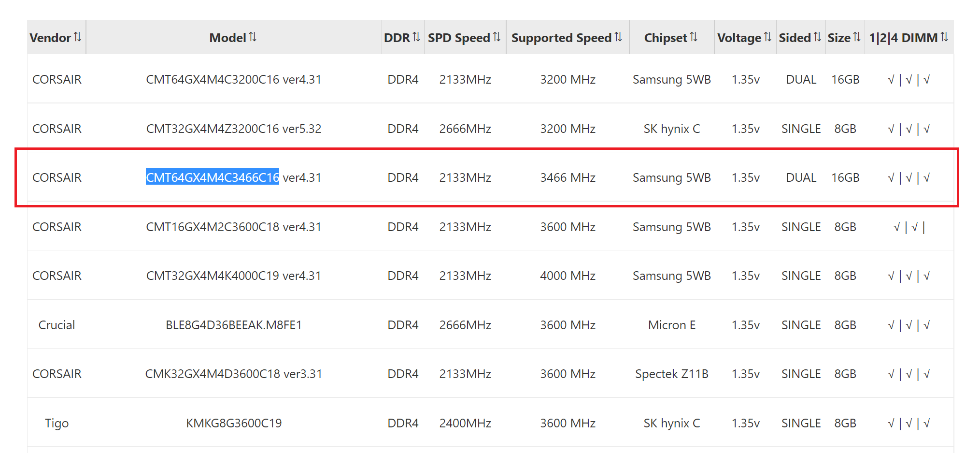Select model CMK32GX4M4D3600C18 ver3.31

pyautogui.click(x=234, y=374)
